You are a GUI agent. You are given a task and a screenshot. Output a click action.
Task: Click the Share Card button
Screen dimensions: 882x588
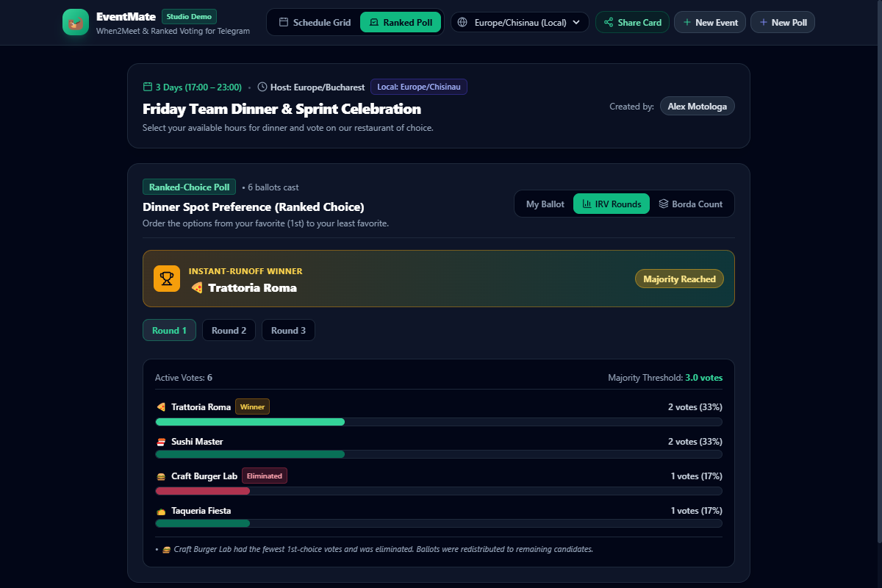pyautogui.click(x=632, y=22)
